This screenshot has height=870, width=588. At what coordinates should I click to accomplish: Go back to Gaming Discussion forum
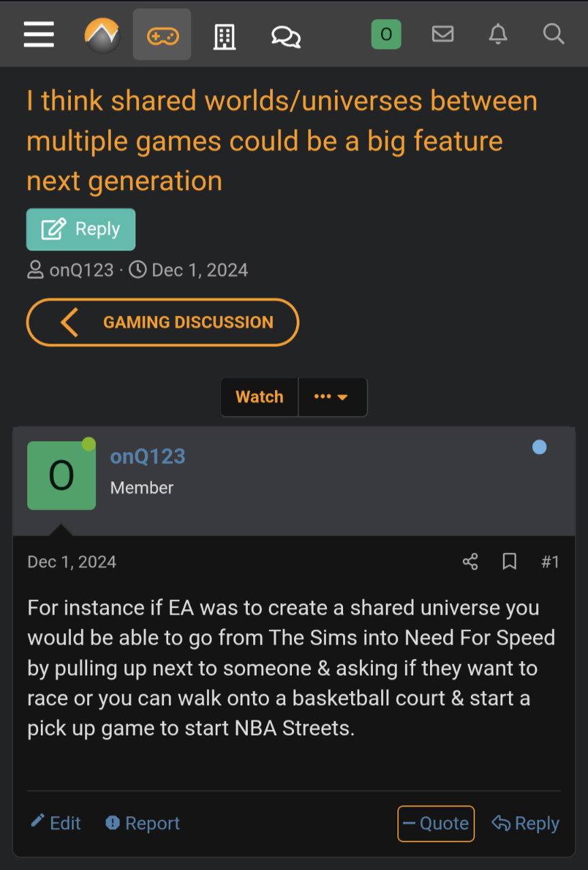click(162, 322)
